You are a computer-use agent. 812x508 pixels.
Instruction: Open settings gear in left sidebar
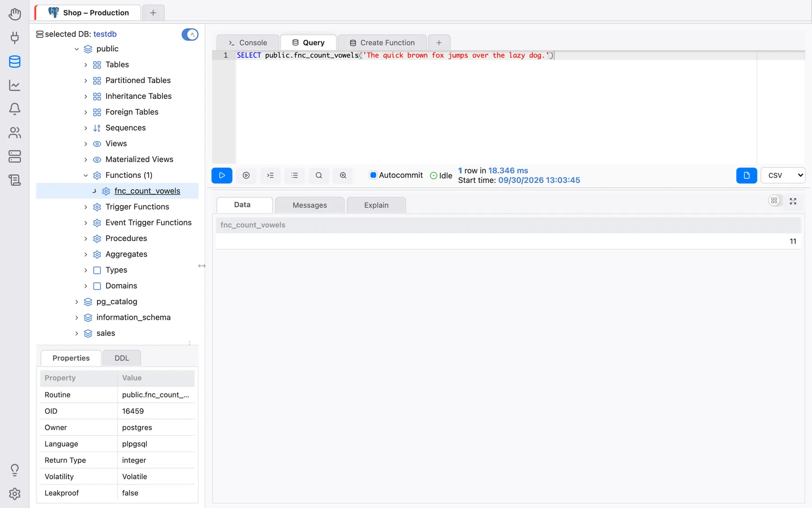tap(15, 494)
